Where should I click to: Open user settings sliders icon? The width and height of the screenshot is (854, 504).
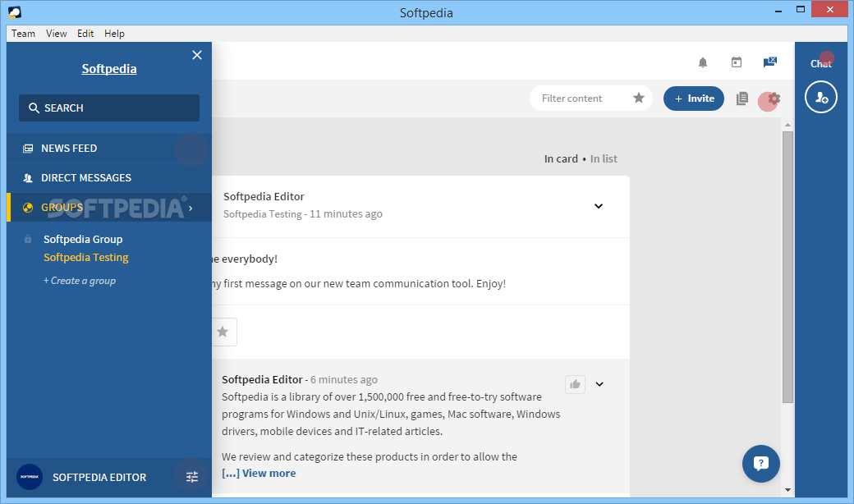(191, 477)
